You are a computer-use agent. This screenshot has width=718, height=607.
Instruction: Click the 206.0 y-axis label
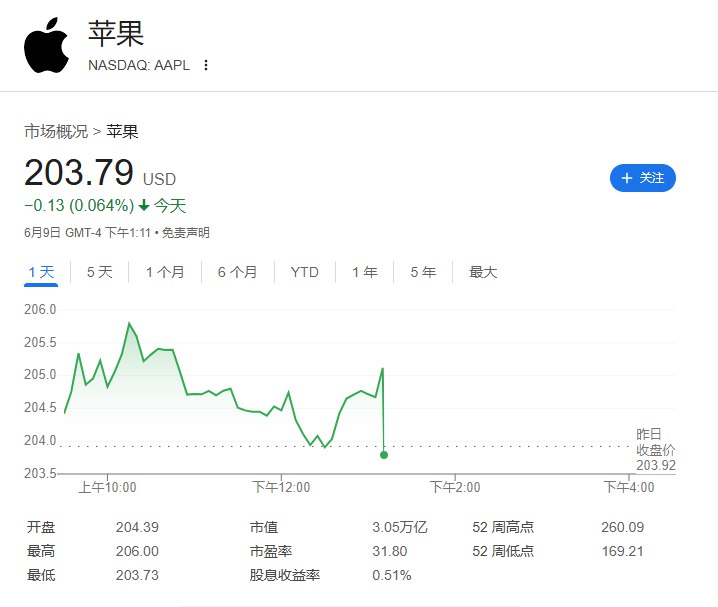(x=40, y=309)
